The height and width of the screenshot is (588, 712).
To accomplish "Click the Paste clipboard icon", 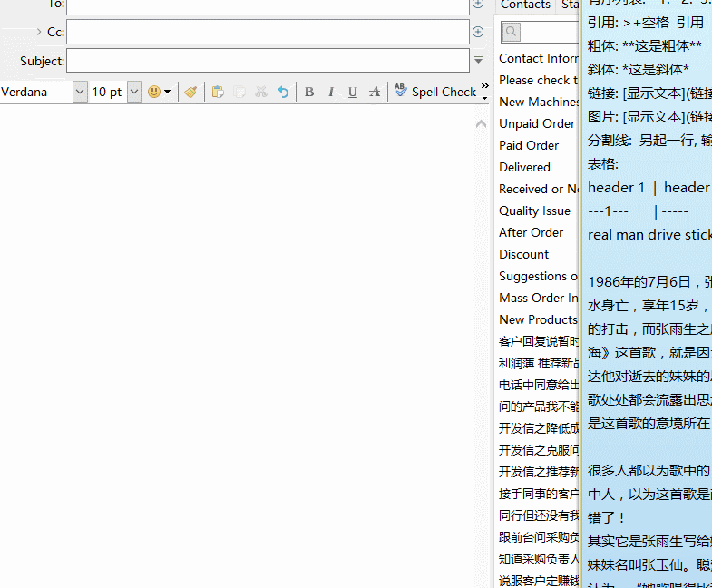I will [218, 92].
